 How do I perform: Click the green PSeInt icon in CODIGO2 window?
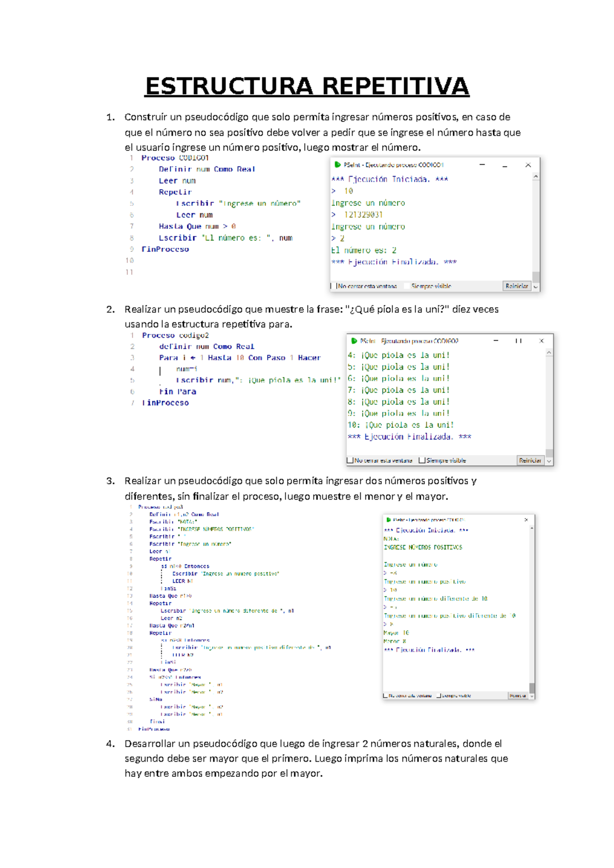(354, 341)
